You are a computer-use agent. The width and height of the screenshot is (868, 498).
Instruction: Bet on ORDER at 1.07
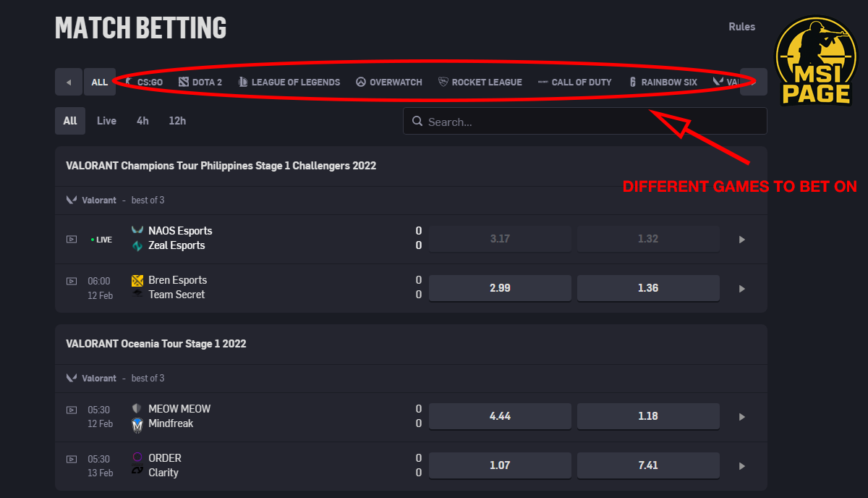pos(500,465)
